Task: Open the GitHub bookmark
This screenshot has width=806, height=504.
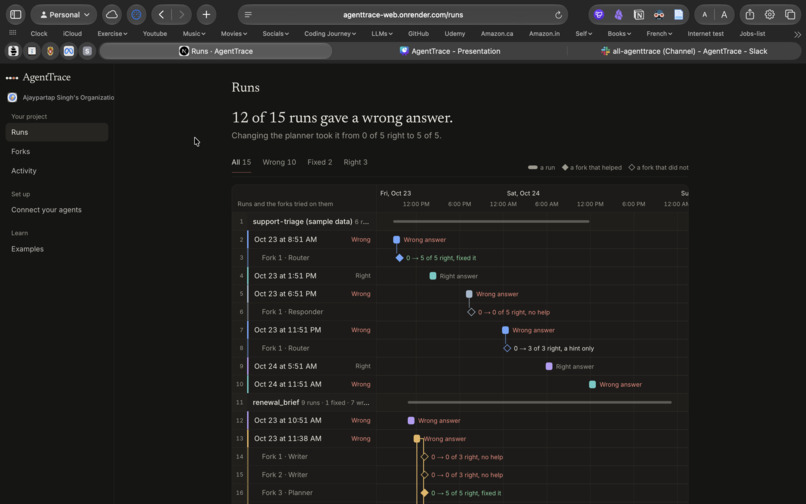Action: point(418,33)
